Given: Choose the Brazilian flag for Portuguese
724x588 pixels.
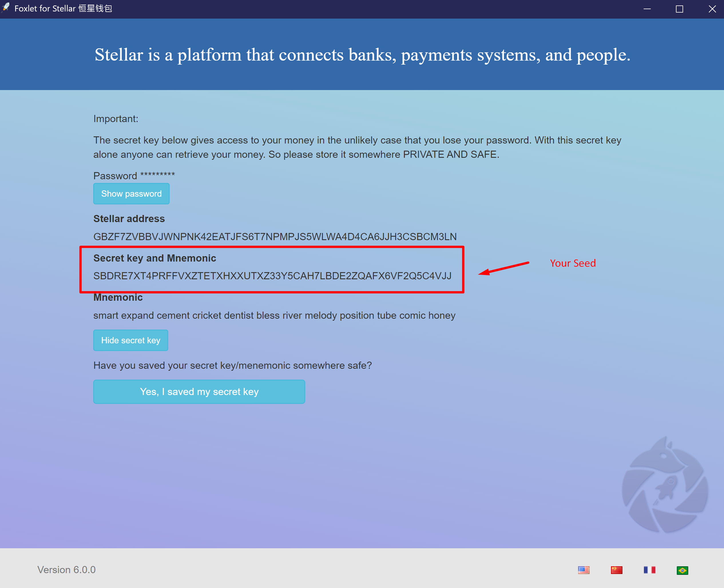Looking at the screenshot, I should point(682,570).
